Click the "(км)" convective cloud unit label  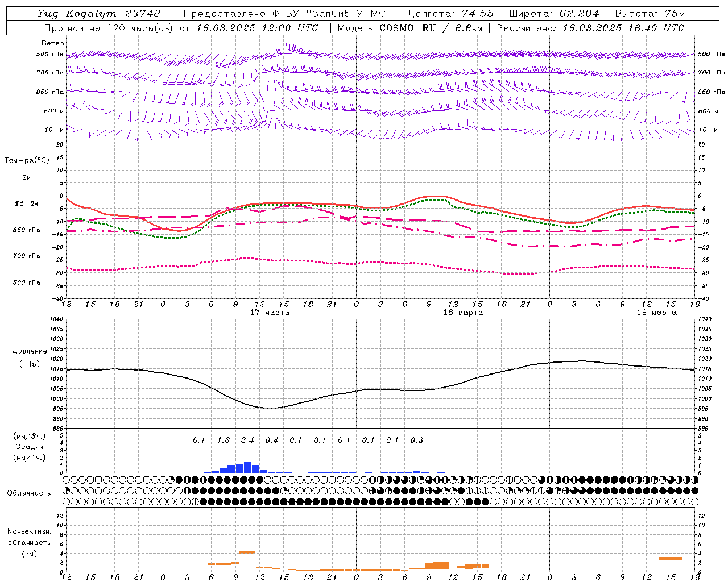[30, 554]
